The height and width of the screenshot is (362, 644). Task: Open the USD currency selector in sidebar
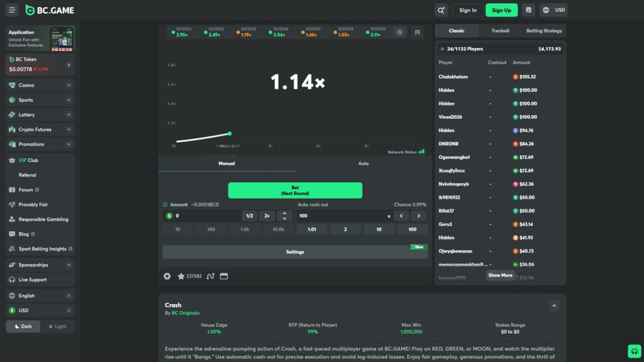point(40,310)
